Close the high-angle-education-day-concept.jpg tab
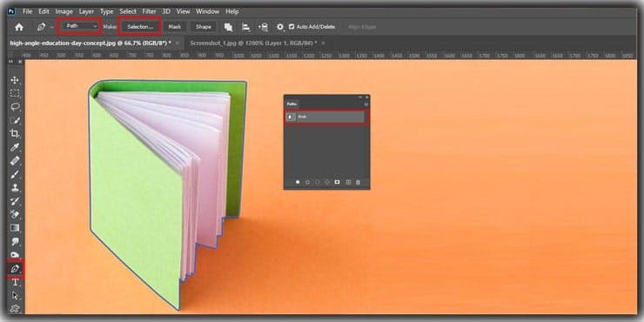The image size is (644, 322). (177, 44)
